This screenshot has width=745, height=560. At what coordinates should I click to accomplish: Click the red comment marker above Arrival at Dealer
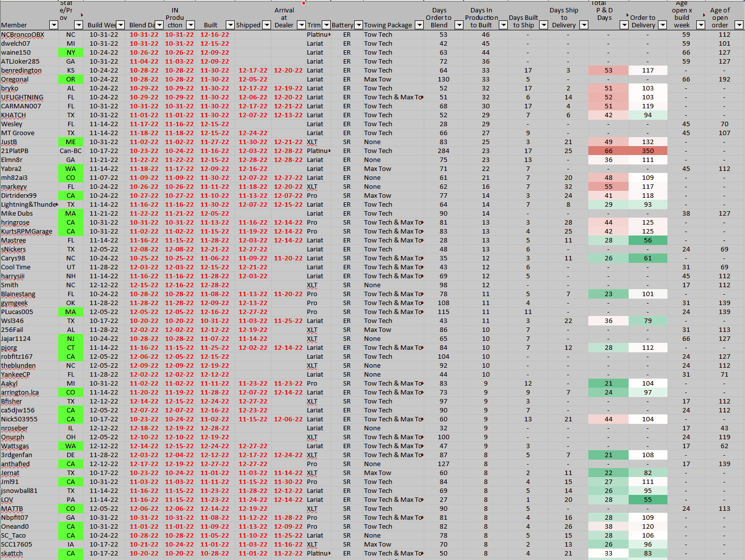tap(303, 3)
